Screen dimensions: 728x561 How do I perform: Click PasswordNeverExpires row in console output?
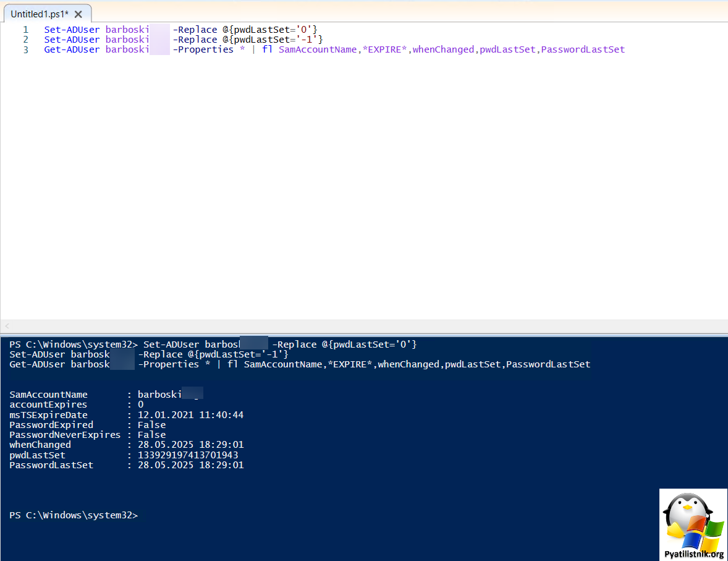click(88, 435)
